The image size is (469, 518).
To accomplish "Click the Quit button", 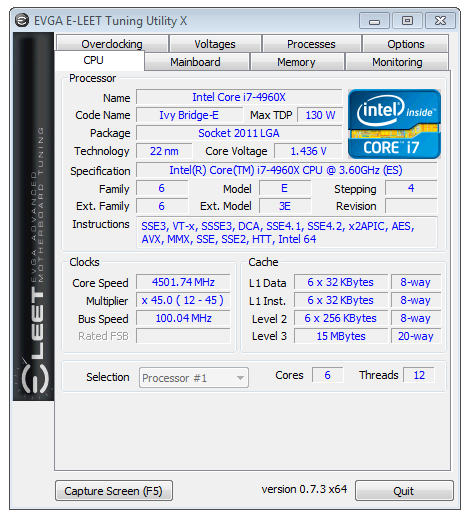I will coord(404,491).
